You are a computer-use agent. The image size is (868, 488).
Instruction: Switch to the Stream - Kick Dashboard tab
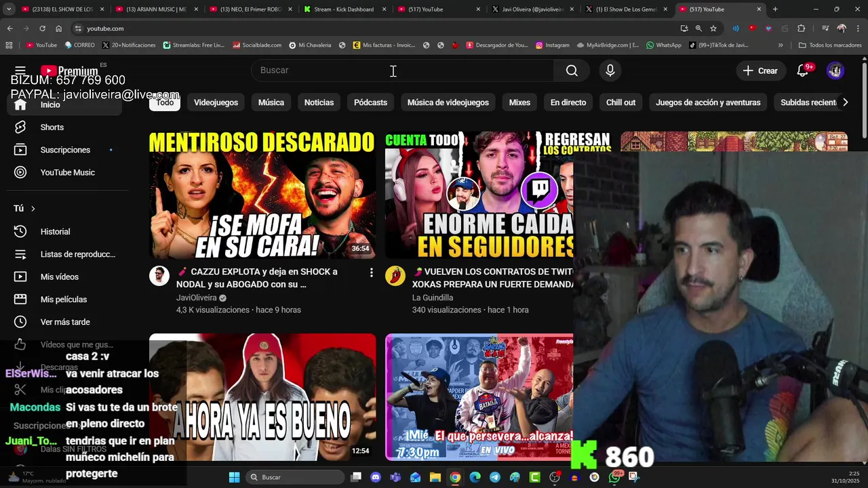[x=344, y=9]
